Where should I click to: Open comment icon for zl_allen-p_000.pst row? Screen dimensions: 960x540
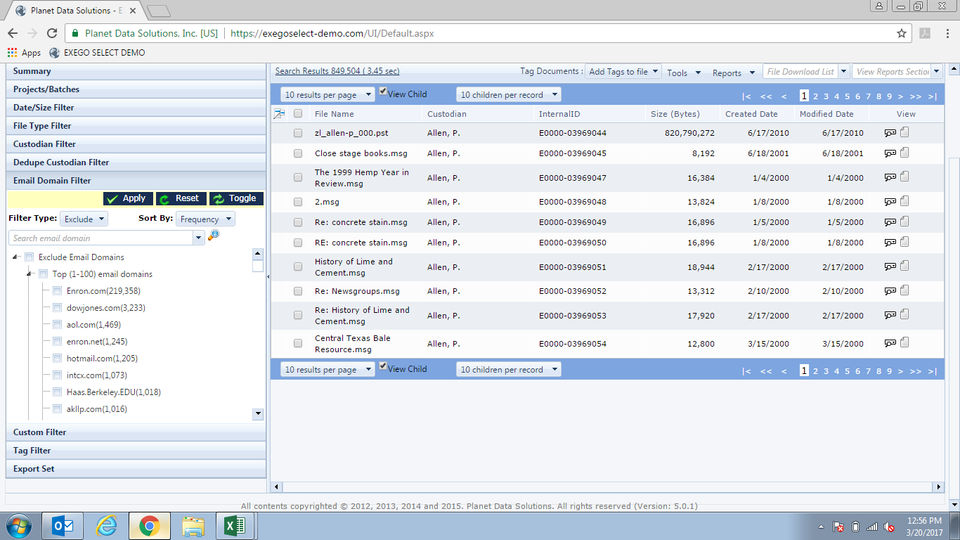[890, 133]
